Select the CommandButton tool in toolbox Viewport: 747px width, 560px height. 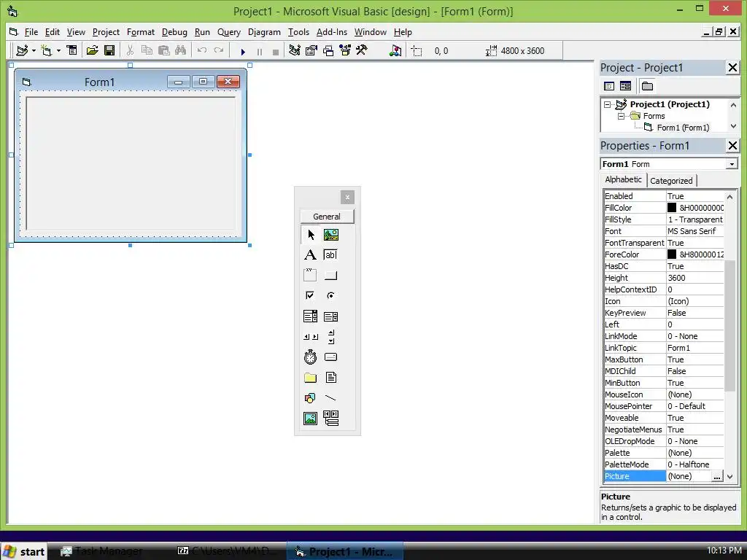click(x=331, y=275)
